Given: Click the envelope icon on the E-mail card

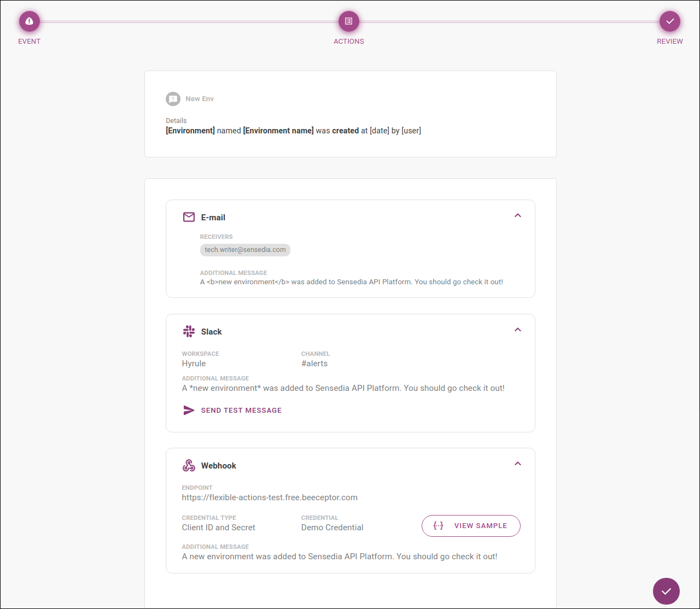Looking at the screenshot, I should click(x=189, y=216).
